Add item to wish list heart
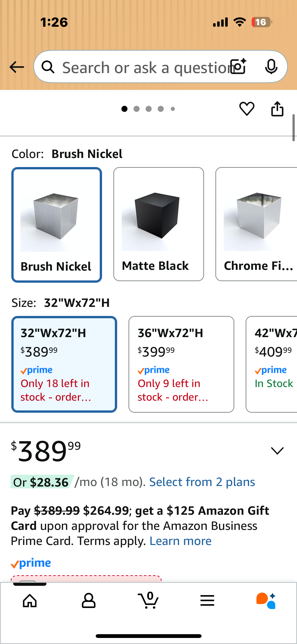 (247, 109)
